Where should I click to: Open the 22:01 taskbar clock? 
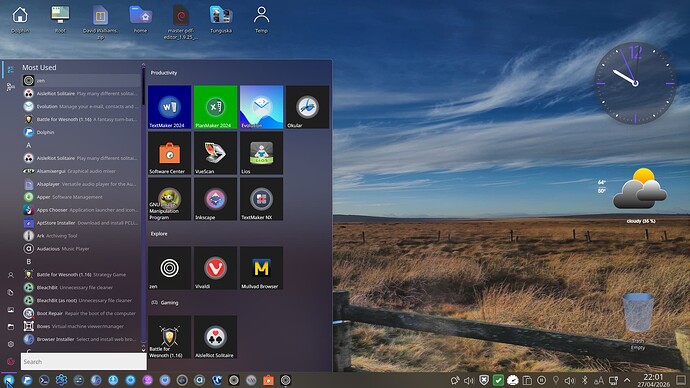coord(653,380)
